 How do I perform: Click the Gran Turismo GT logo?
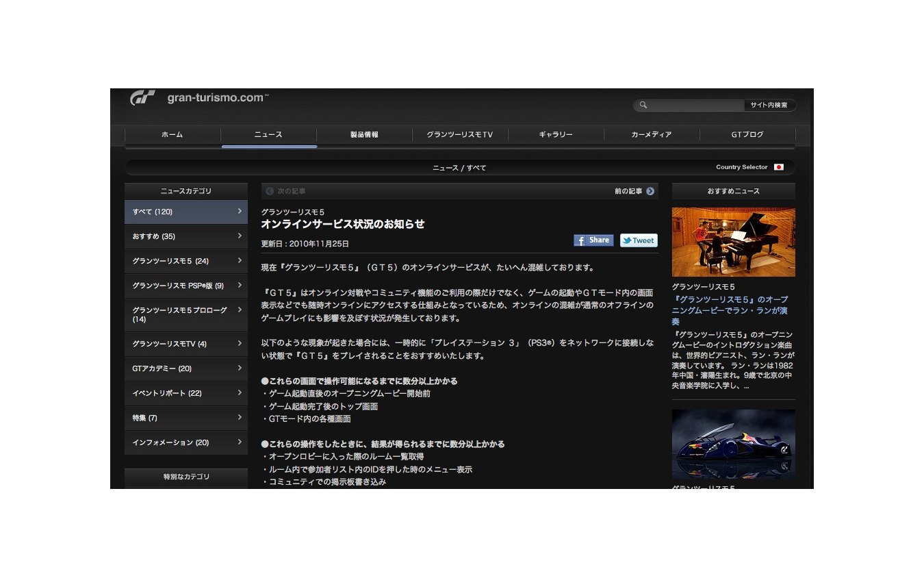pyautogui.click(x=142, y=98)
